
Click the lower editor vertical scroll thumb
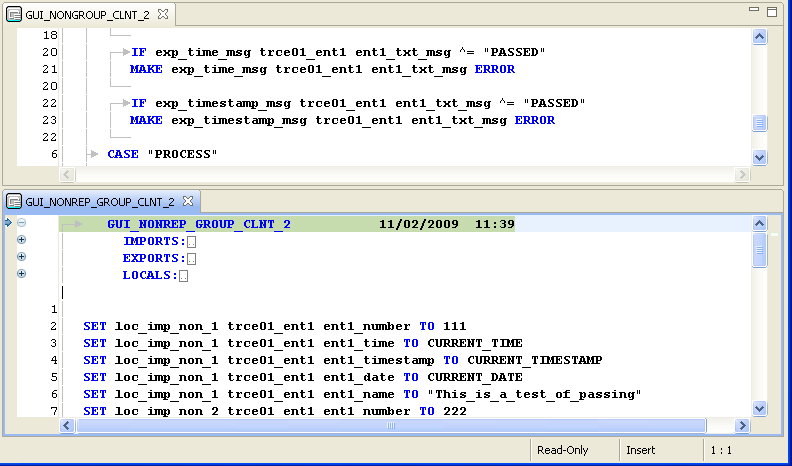(x=760, y=249)
